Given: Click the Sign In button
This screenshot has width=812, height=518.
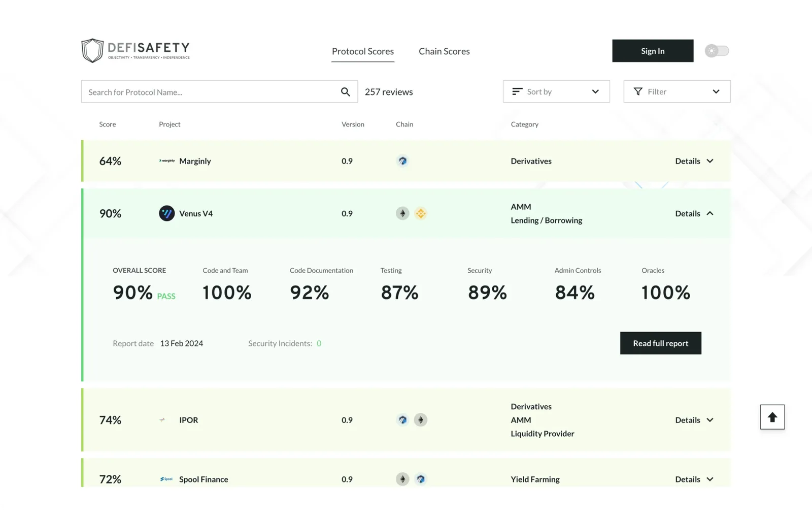Looking at the screenshot, I should click(x=653, y=51).
